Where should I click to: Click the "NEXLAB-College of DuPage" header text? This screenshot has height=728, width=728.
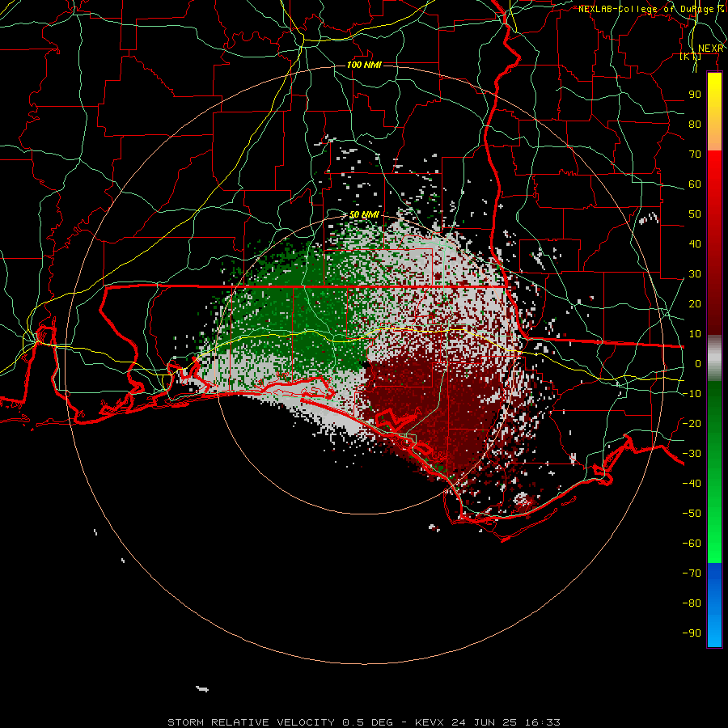[x=646, y=9]
